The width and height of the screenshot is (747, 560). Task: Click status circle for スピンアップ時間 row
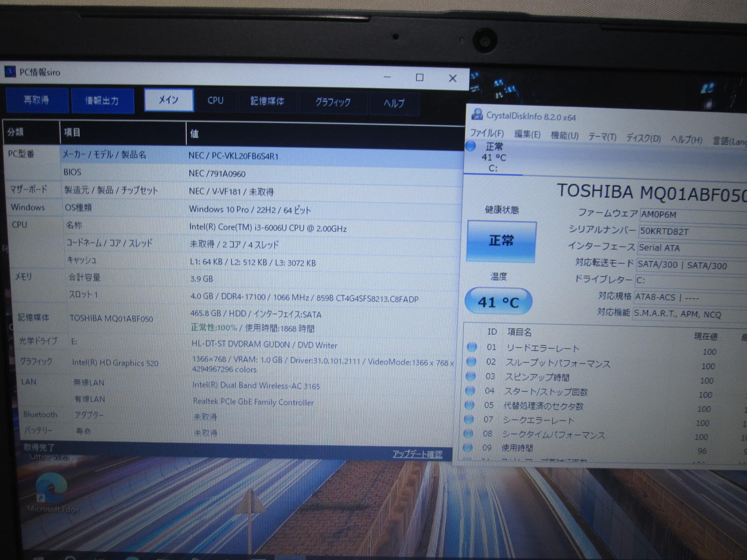point(471,376)
